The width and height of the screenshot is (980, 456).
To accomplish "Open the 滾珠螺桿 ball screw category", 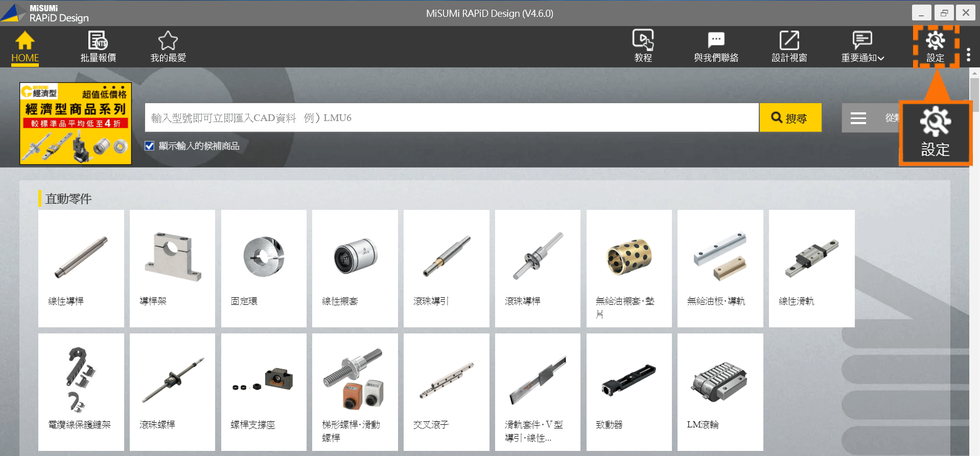I will (x=172, y=392).
